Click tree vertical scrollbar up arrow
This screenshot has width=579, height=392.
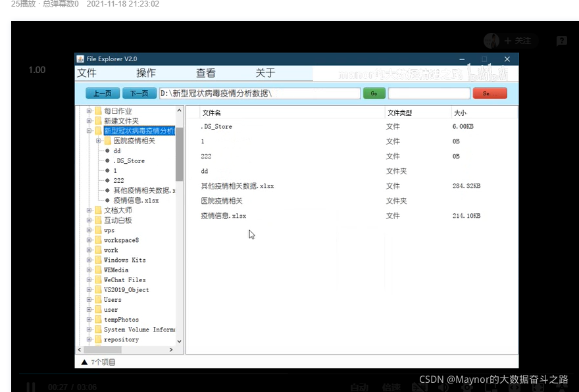pyautogui.click(x=180, y=110)
